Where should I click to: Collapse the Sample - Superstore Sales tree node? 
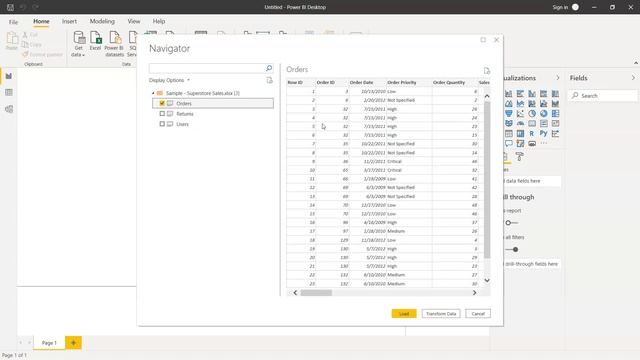pos(153,93)
